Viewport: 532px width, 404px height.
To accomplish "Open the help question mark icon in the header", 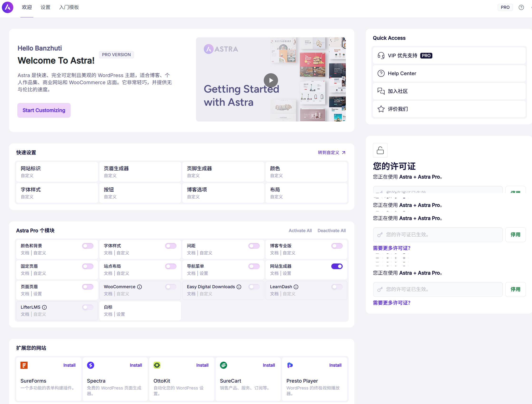I will [x=521, y=7].
